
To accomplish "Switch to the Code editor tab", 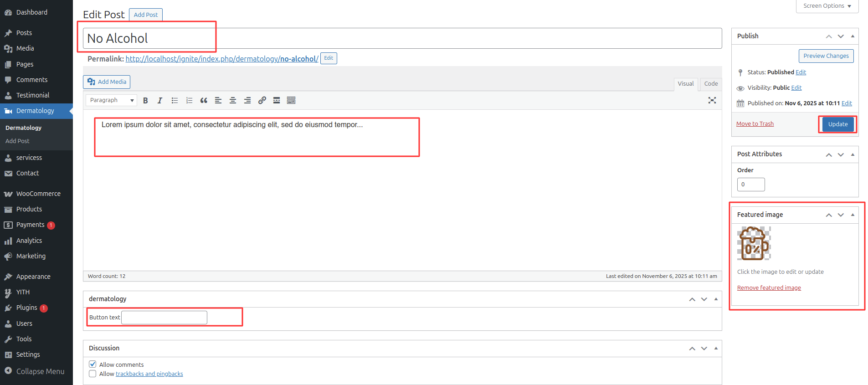I will point(711,84).
